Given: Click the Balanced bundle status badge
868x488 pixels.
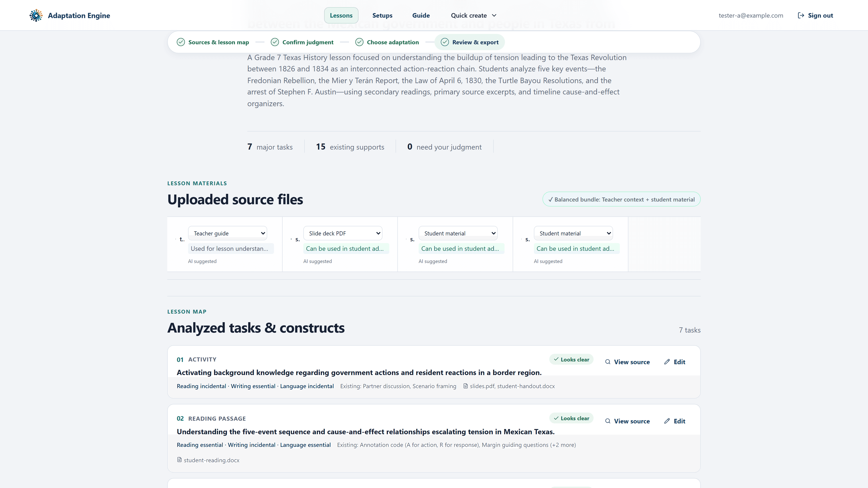Looking at the screenshot, I should pos(621,199).
